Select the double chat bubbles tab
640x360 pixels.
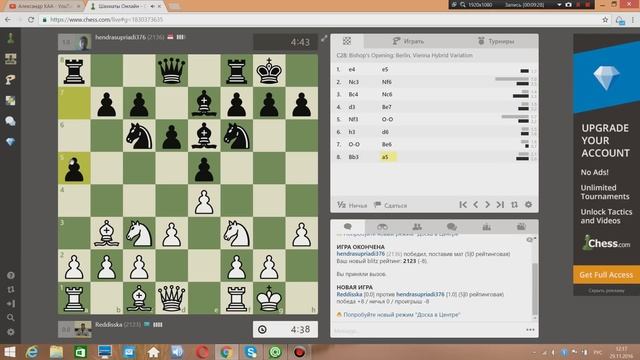(x=451, y=227)
